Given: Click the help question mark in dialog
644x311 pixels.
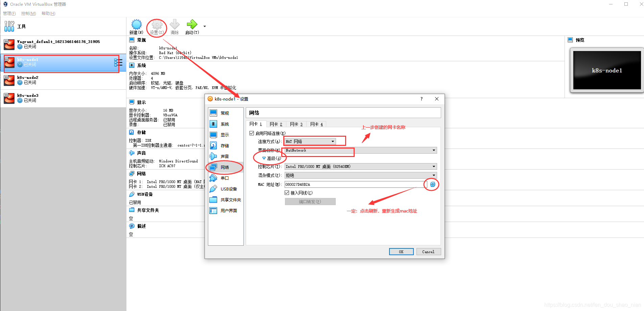Looking at the screenshot, I should pyautogui.click(x=421, y=99).
